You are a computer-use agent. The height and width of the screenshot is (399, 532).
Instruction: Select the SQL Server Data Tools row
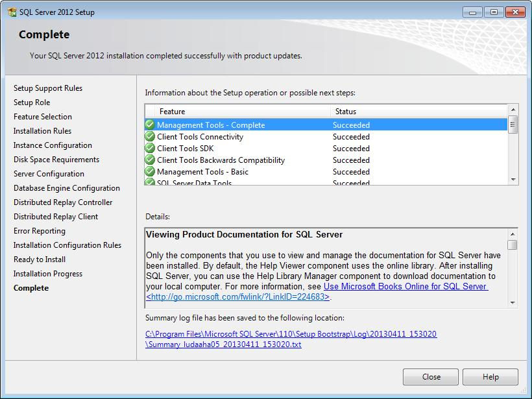326,182
